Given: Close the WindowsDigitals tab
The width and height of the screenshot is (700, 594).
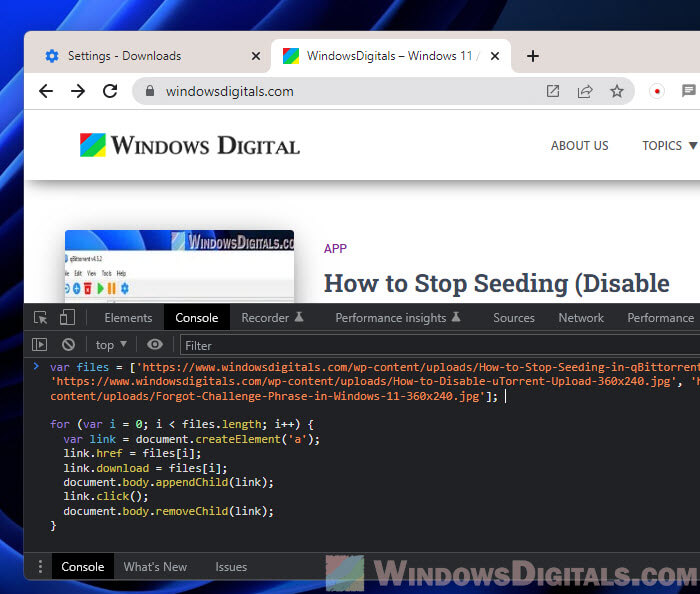Looking at the screenshot, I should click(495, 56).
